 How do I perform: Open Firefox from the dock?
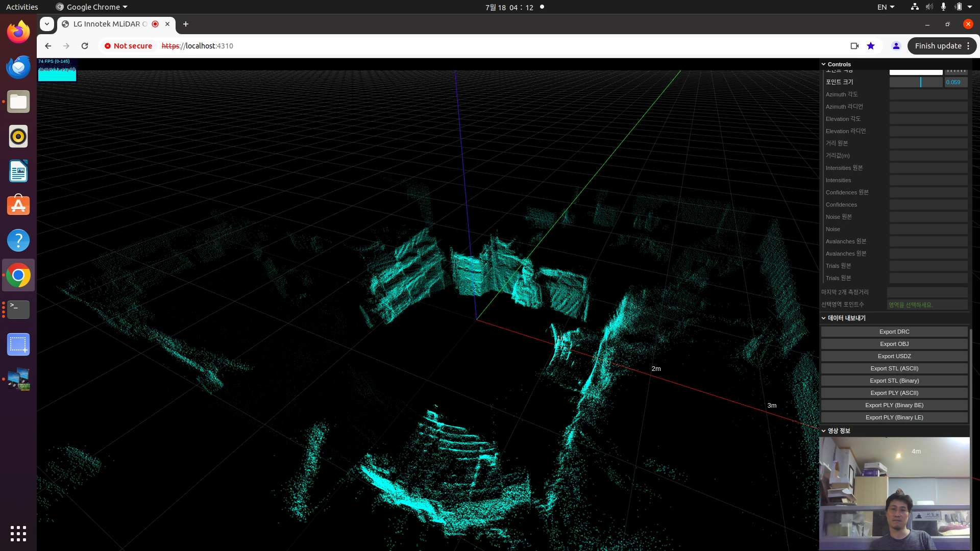pyautogui.click(x=18, y=32)
